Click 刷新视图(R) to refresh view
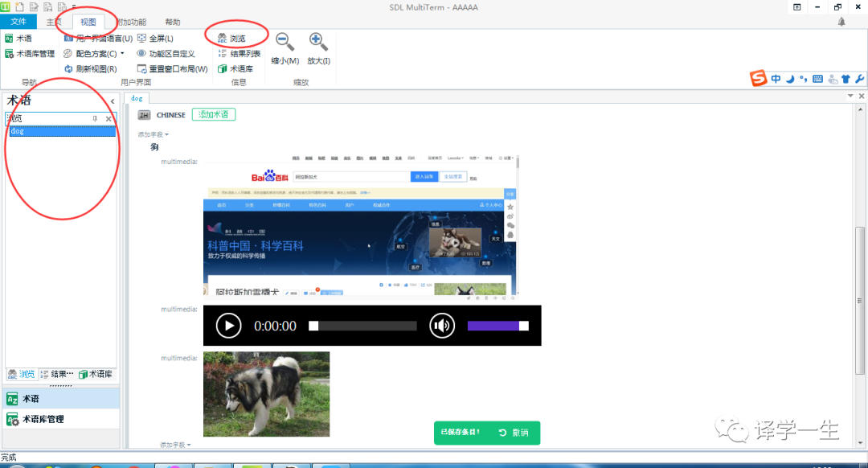This screenshot has width=868, height=468. 91,68
